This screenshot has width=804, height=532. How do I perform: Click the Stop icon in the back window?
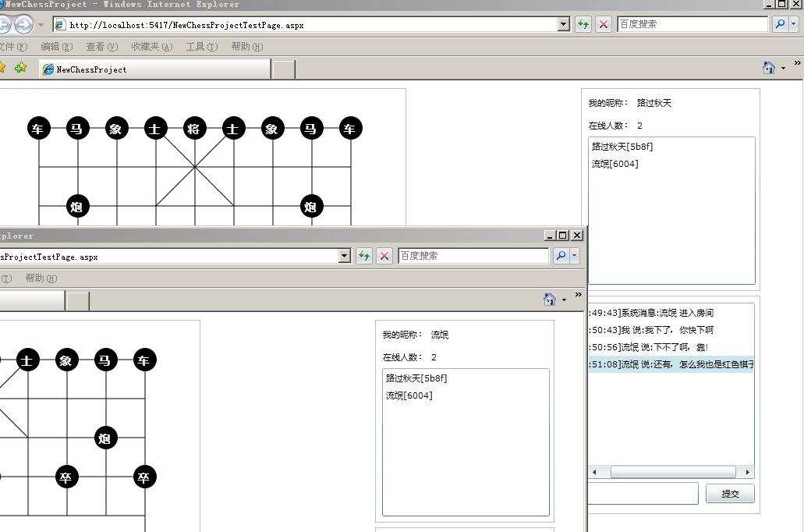604,24
